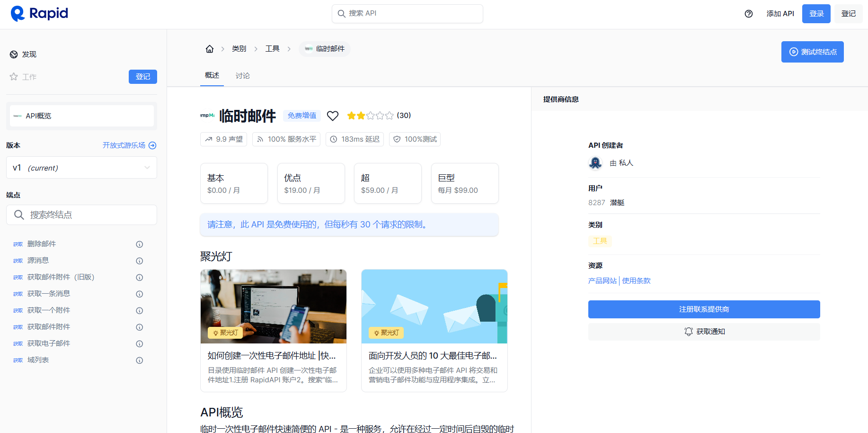This screenshot has width=868, height=433.
Task: Focus the 搜索终结点 search field
Action: pyautogui.click(x=81, y=215)
